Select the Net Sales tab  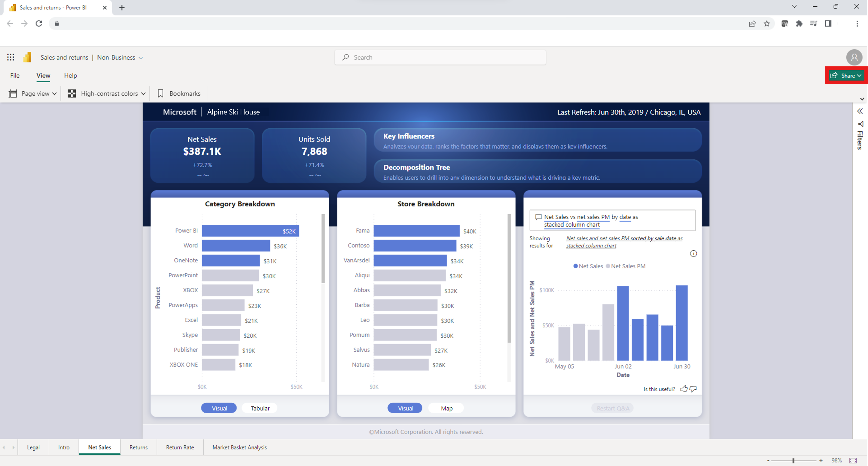coord(99,447)
